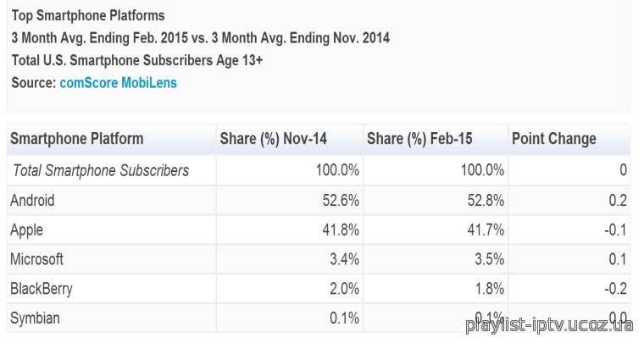Click BlackBerry's -0.2 point change value

(615, 289)
